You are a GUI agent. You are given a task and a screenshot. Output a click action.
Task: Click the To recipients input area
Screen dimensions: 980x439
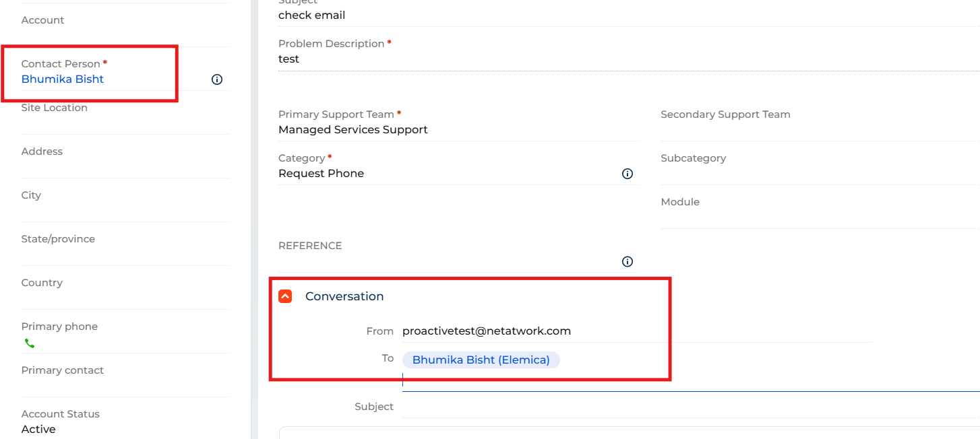click(x=691, y=370)
